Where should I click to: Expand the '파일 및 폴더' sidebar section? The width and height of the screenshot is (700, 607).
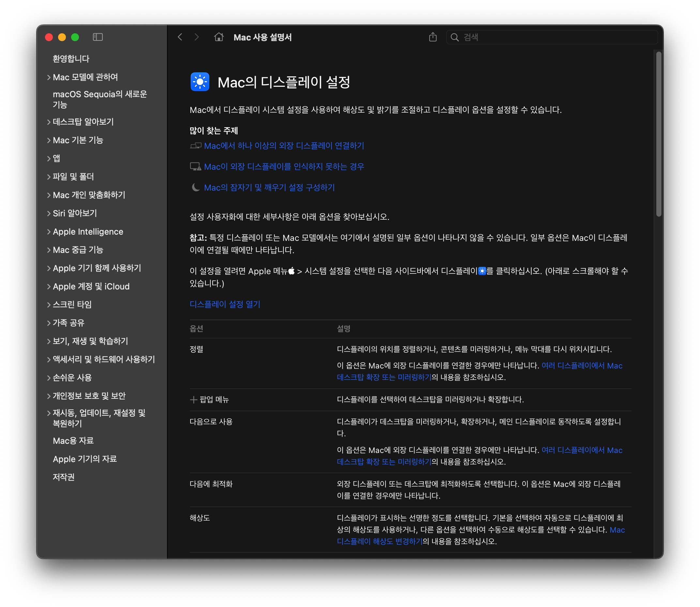point(49,177)
